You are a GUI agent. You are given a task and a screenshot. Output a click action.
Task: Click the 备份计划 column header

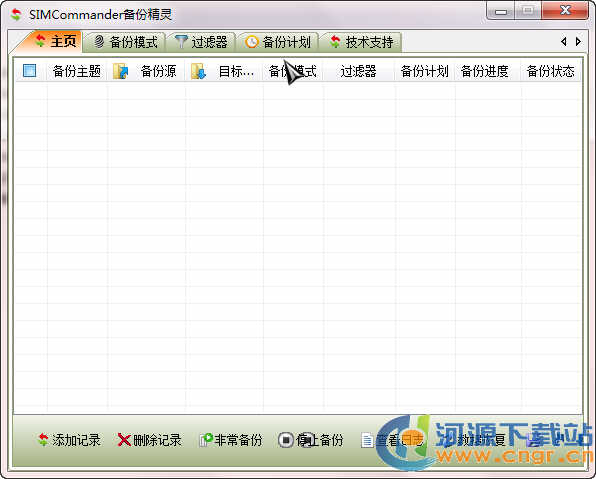[x=425, y=71]
